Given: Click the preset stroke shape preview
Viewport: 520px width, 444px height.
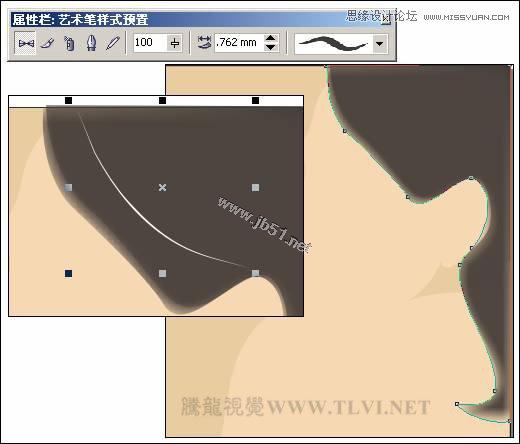Looking at the screenshot, I should tap(333, 43).
